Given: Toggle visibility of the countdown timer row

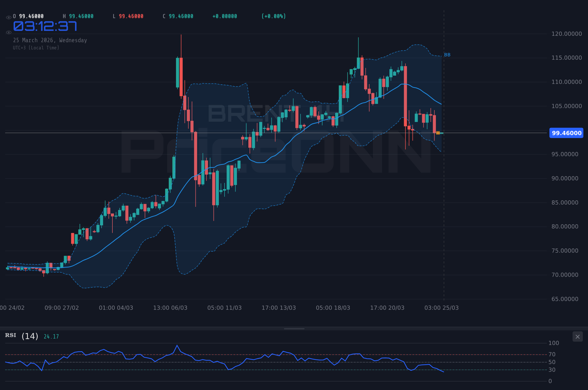Looking at the screenshot, I should [8, 32].
